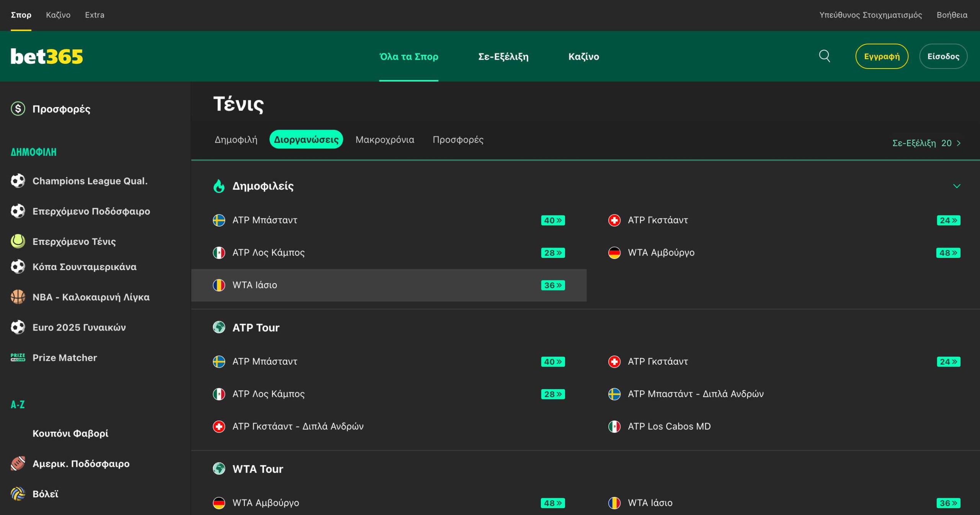Open 24 badge for ATP Γκστάαντ under ATP Tour
Screen dimensions: 980x515
949,362
